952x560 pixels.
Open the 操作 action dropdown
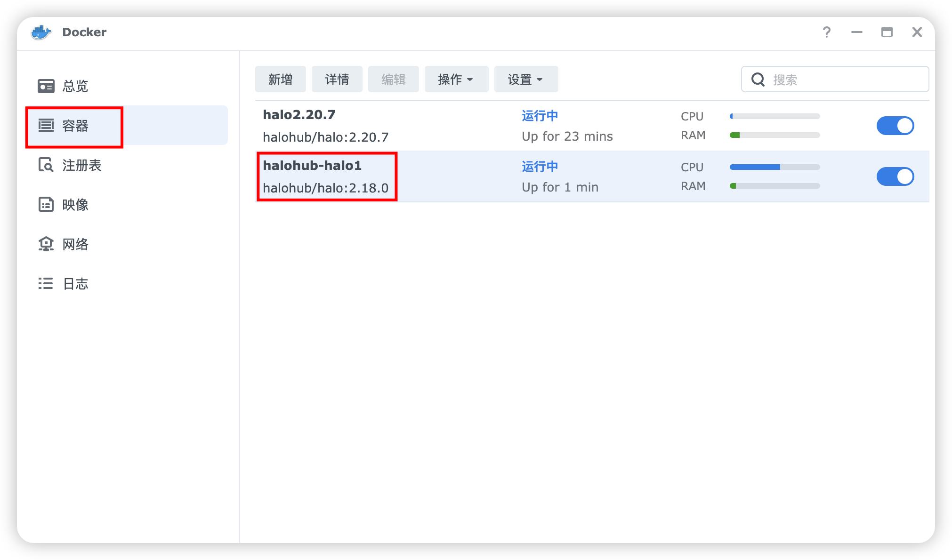(x=457, y=79)
